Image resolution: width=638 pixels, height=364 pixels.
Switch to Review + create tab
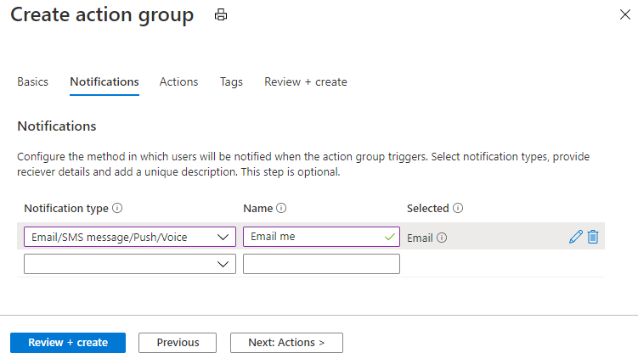(x=306, y=81)
